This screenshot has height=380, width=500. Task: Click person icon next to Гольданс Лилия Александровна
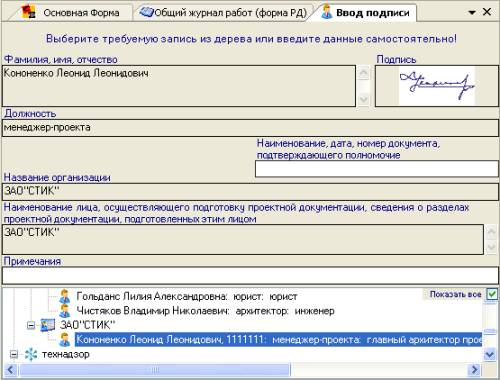[65, 296]
